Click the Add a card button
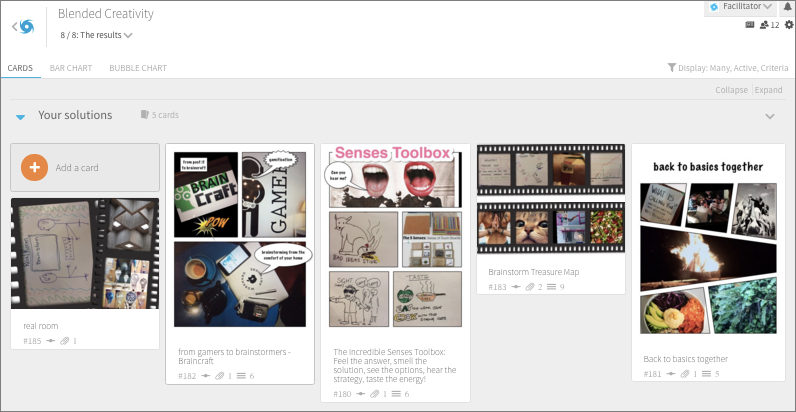Screen dimensions: 796x412 [x=85, y=167]
